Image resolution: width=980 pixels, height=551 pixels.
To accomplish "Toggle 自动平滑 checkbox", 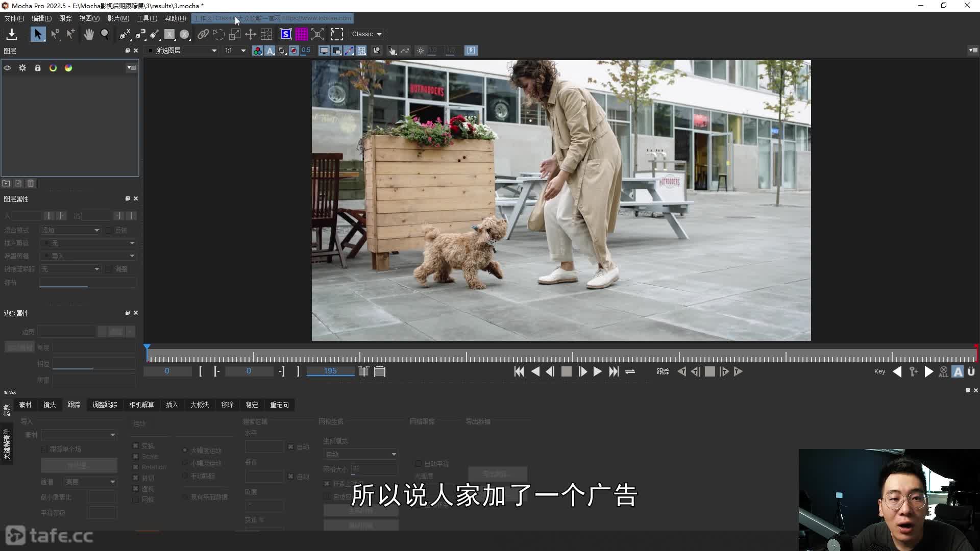I will click(x=419, y=464).
